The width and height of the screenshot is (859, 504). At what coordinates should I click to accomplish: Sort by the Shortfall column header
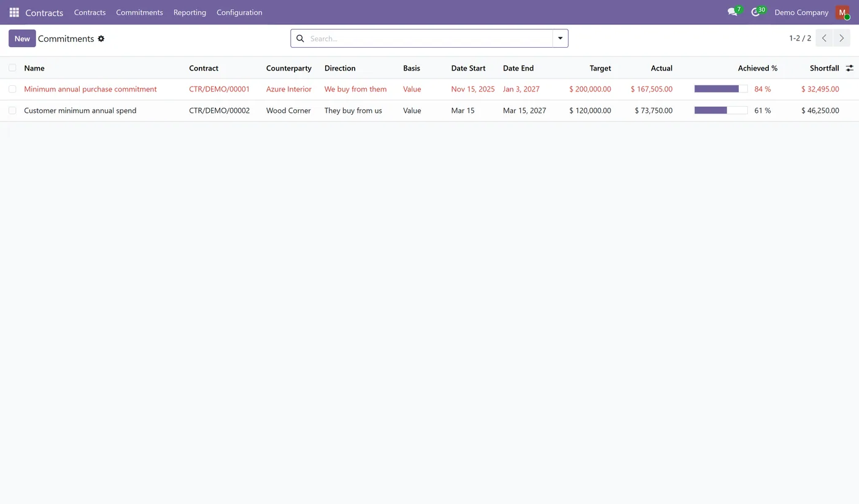[824, 68]
